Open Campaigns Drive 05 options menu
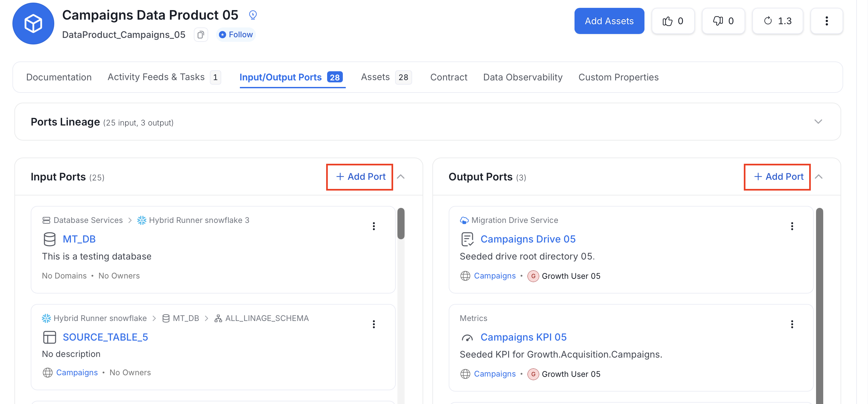The height and width of the screenshot is (404, 868). (x=792, y=226)
